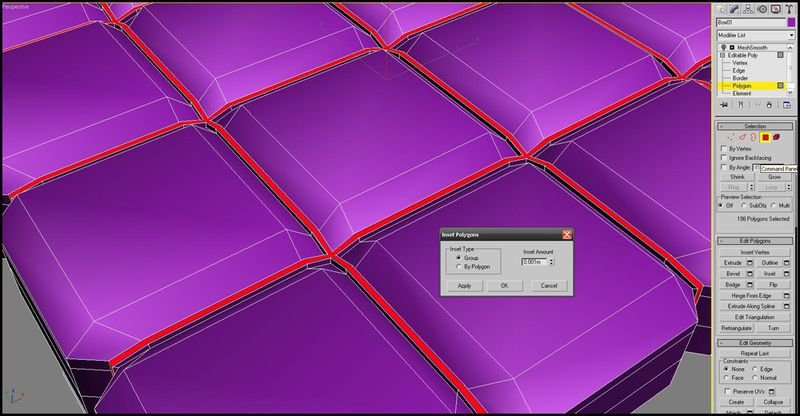Click the Pin Stack icon
Screen dimensions: 800x416
[x=724, y=105]
